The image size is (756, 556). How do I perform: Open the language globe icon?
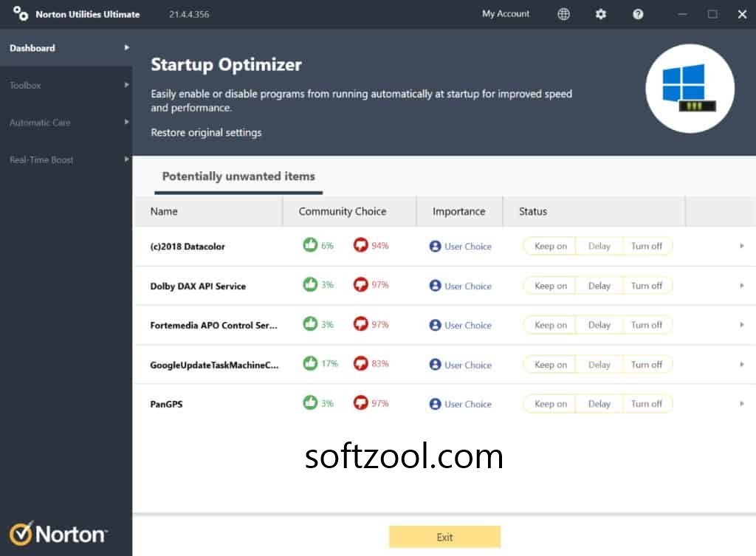[563, 14]
